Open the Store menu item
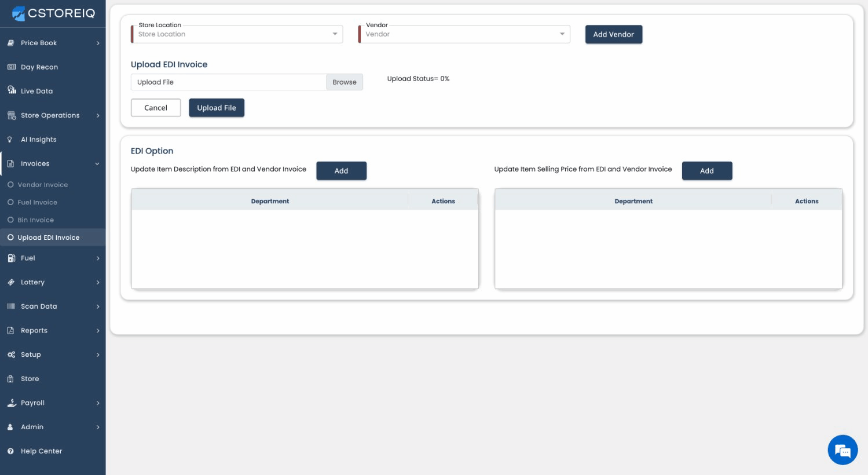 [x=30, y=379]
